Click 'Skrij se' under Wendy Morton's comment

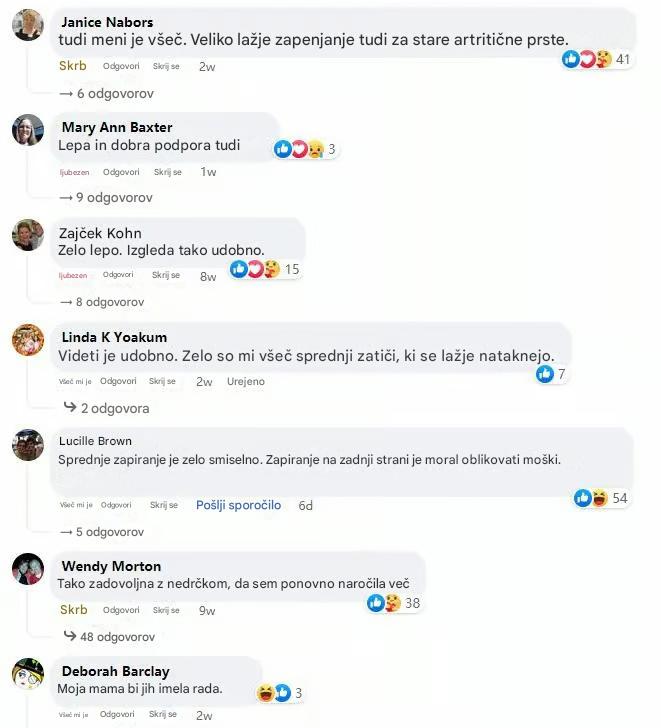pos(167,610)
